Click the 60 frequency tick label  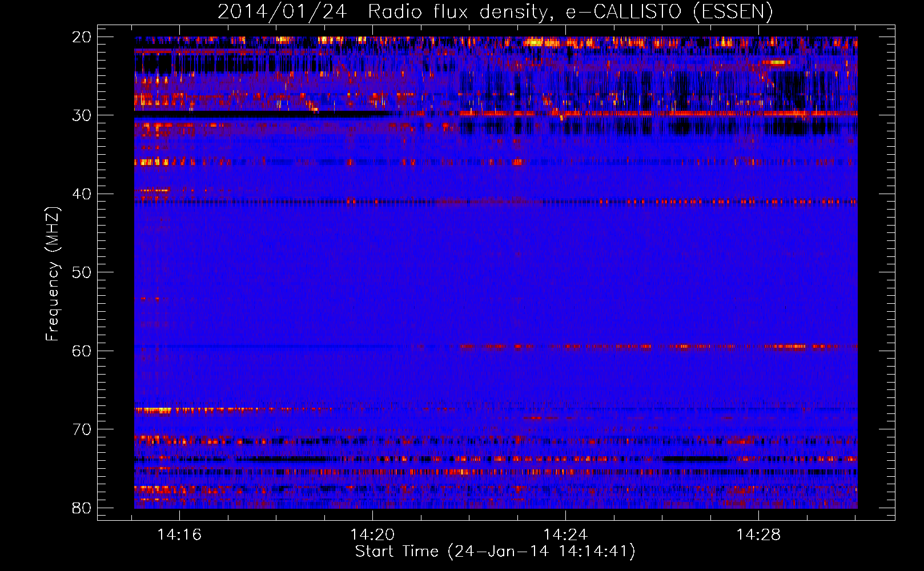coord(82,351)
